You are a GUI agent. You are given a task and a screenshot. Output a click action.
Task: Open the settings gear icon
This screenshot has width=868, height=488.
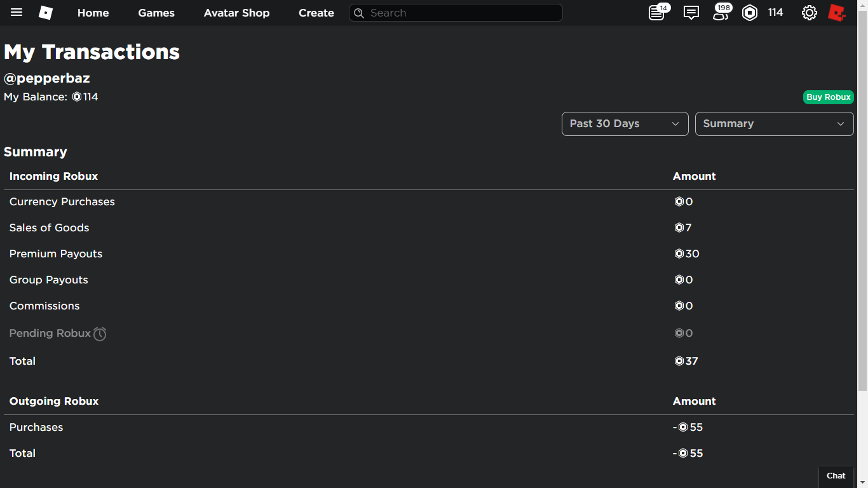[x=809, y=13]
